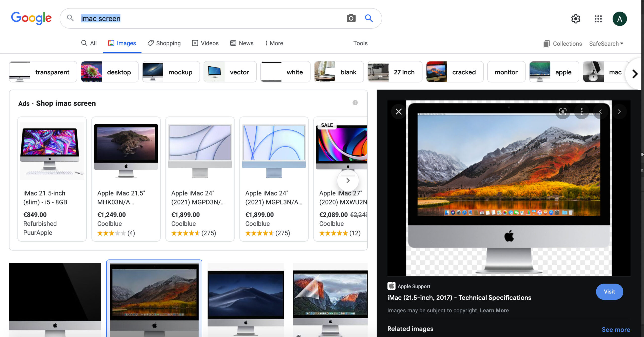Select the mockup suggestion chip
Screen dimensions: 644x337
coord(171,72)
